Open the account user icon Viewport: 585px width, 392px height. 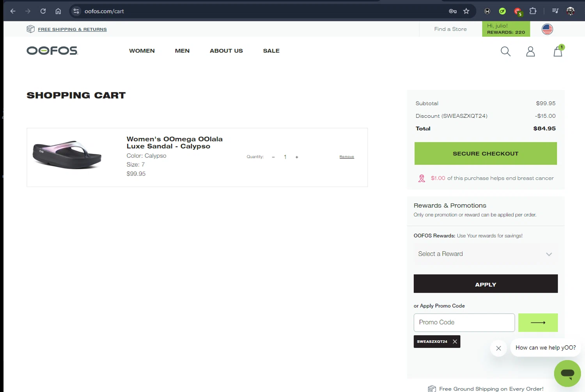click(530, 51)
